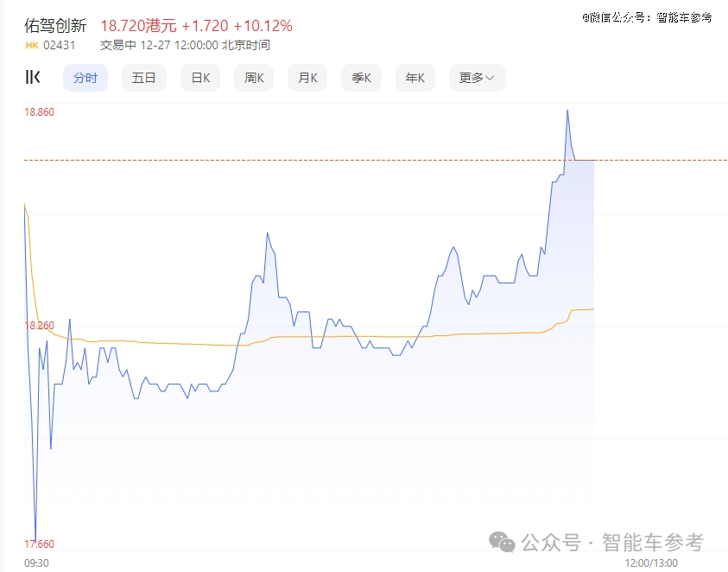Click the 12:00/13:00 time axis label

pyautogui.click(x=651, y=562)
